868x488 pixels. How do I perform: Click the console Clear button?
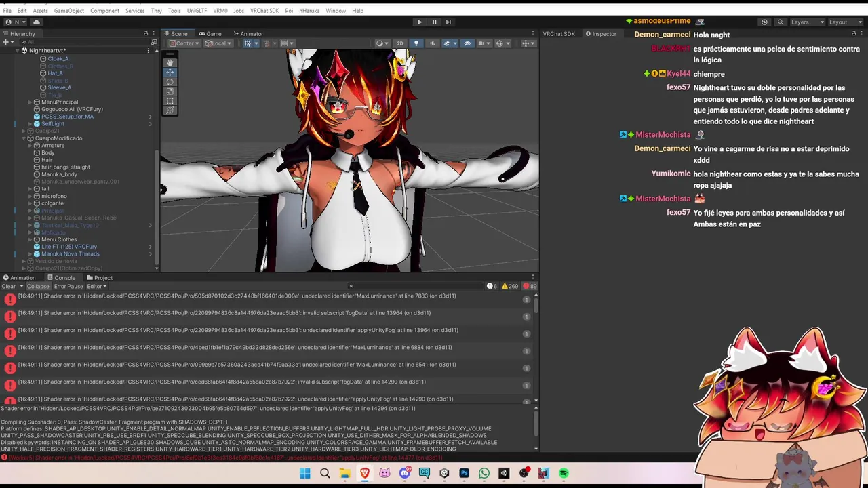[8, 286]
